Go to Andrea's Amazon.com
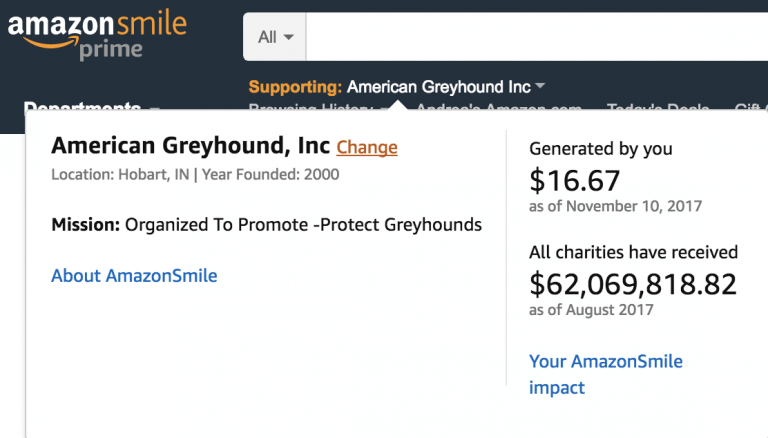 pyautogui.click(x=499, y=107)
